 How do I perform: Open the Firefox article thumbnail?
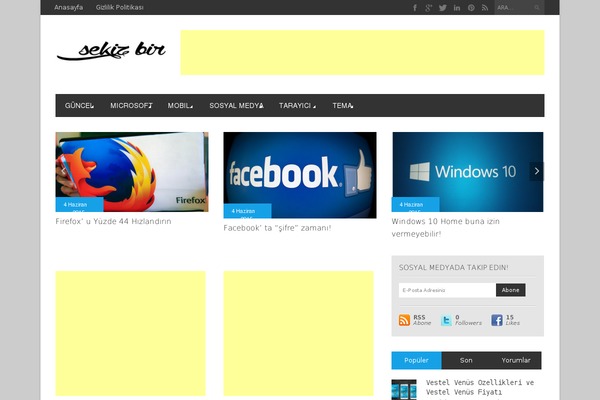132,172
